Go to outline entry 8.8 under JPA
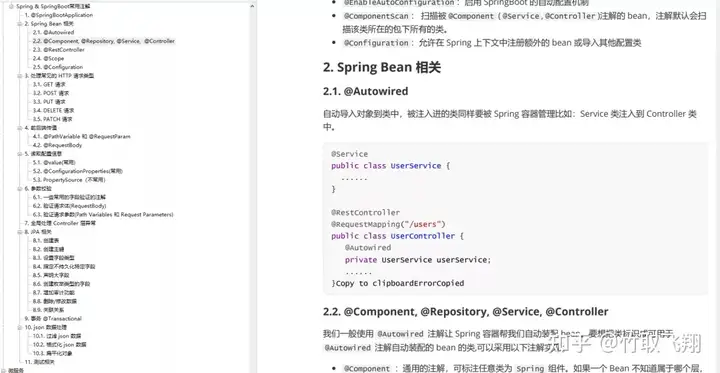This screenshot has height=373, width=720. pos(55,301)
